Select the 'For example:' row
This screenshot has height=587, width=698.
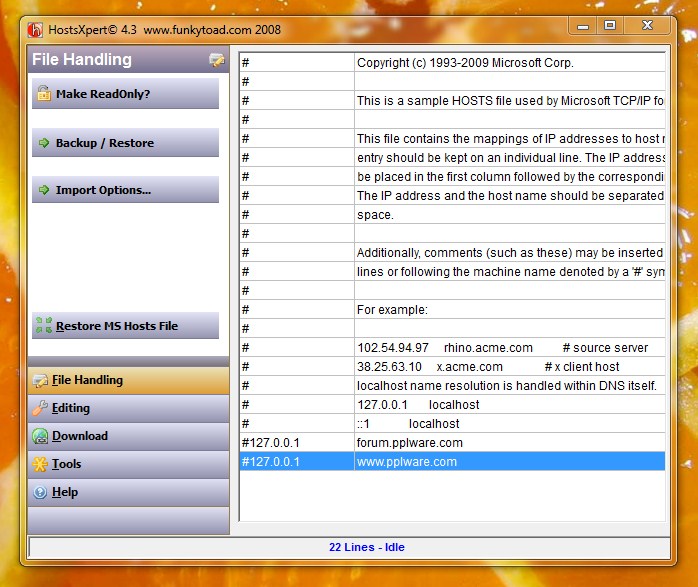pos(452,309)
